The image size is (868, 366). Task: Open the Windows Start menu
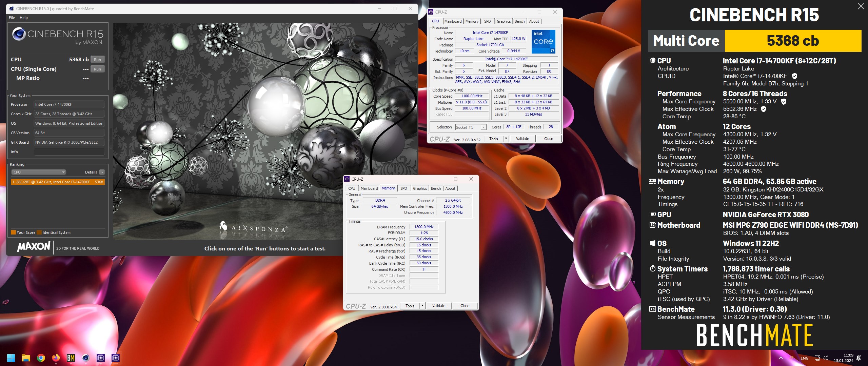pos(11,358)
